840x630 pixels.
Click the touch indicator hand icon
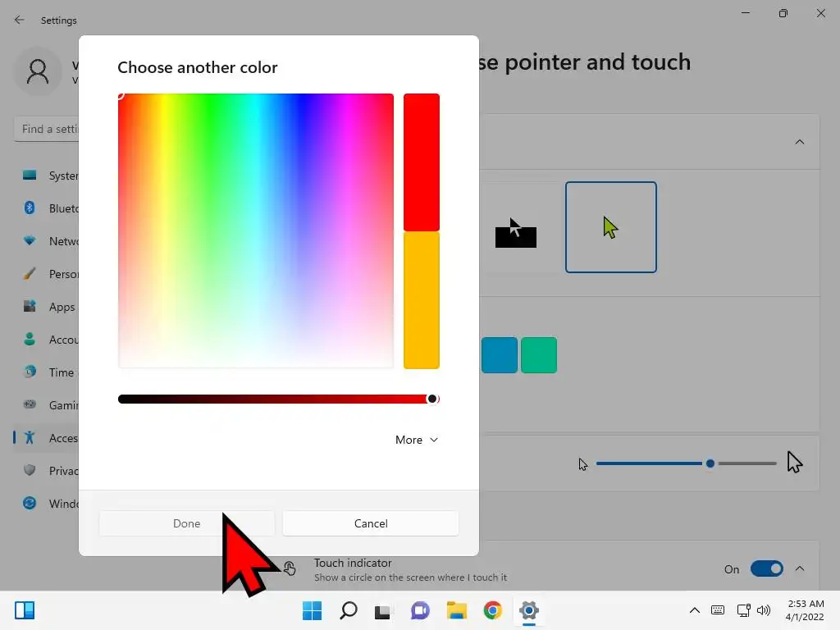point(290,568)
